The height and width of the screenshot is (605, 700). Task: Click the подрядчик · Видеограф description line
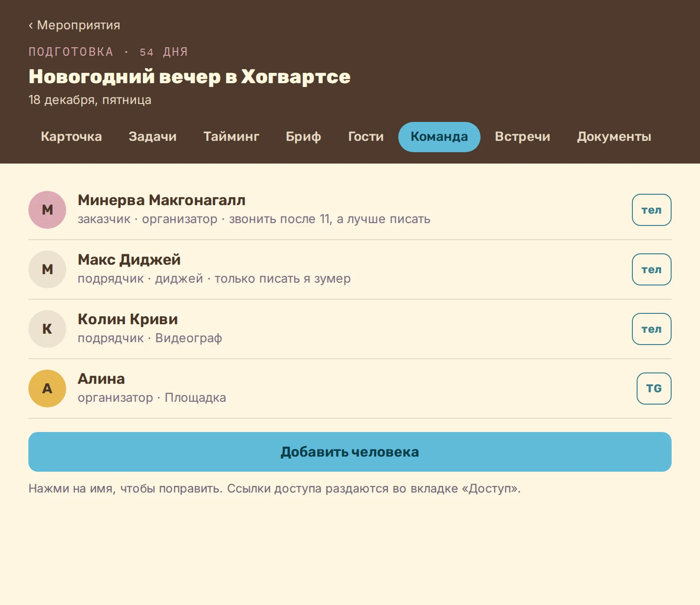pos(150,338)
